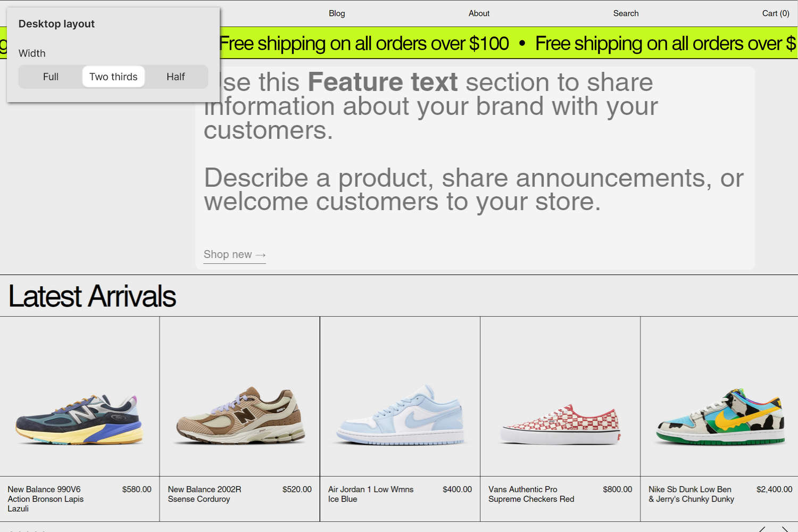Select the Two thirds width layout option
Viewport: 798px width, 532px height.
113,77
